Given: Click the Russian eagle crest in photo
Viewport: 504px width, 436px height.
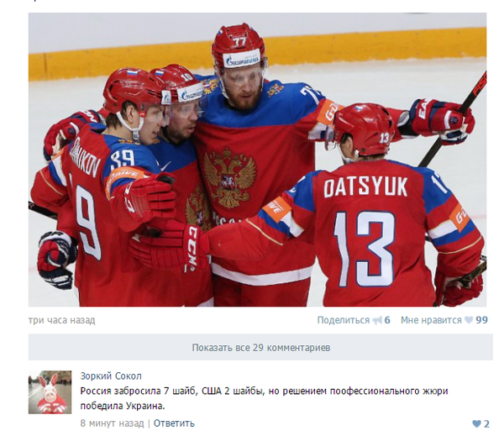Looking at the screenshot, I should [229, 178].
